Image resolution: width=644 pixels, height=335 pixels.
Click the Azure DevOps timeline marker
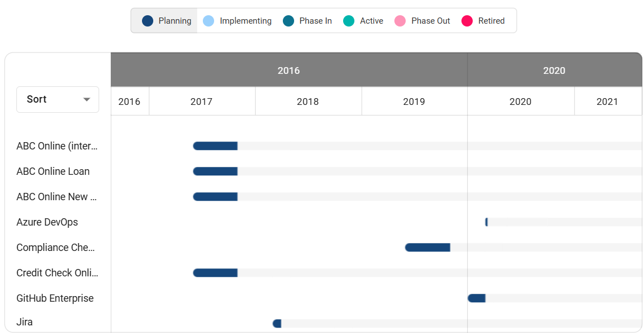pyautogui.click(x=486, y=222)
